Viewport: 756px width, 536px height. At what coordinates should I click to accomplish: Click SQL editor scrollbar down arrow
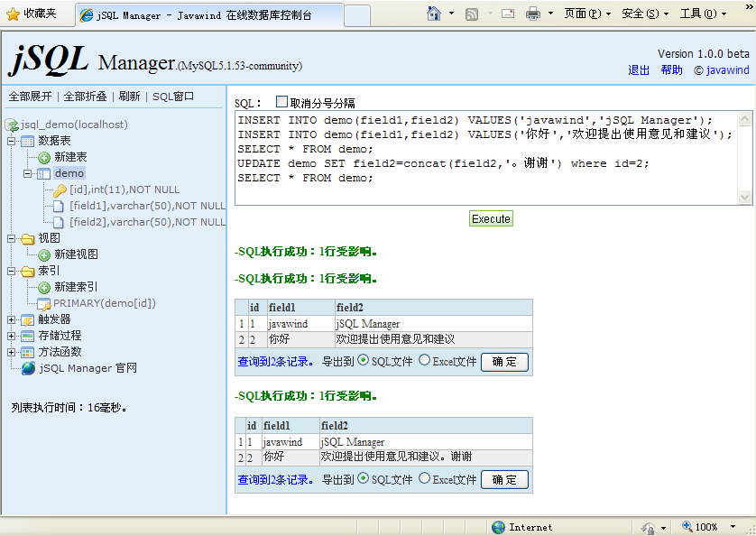744,197
